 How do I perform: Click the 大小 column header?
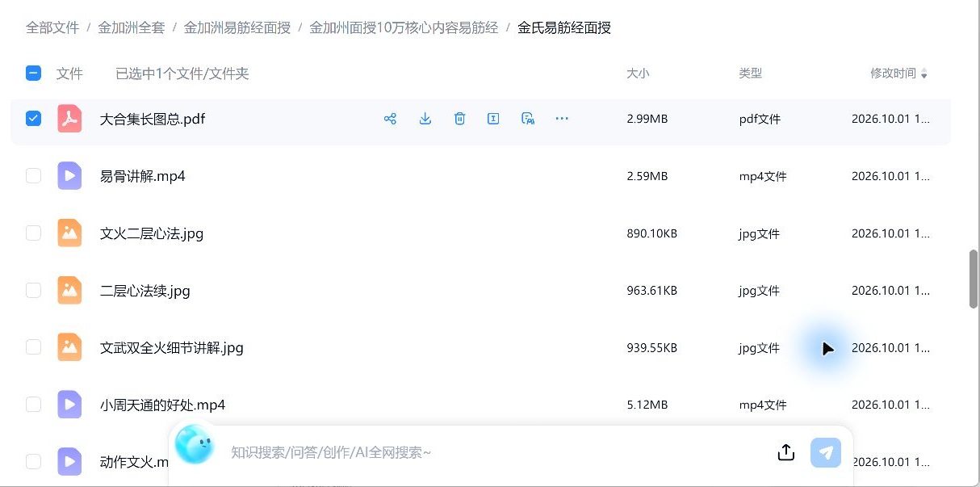(638, 73)
